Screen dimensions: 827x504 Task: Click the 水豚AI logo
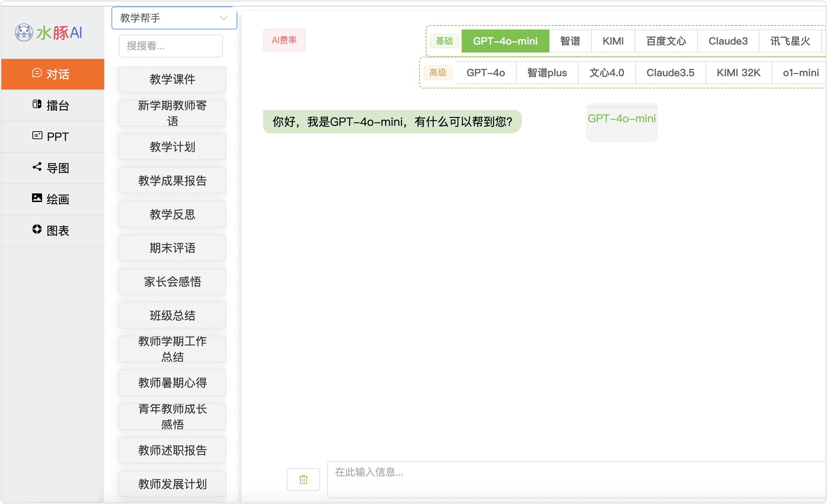point(48,33)
